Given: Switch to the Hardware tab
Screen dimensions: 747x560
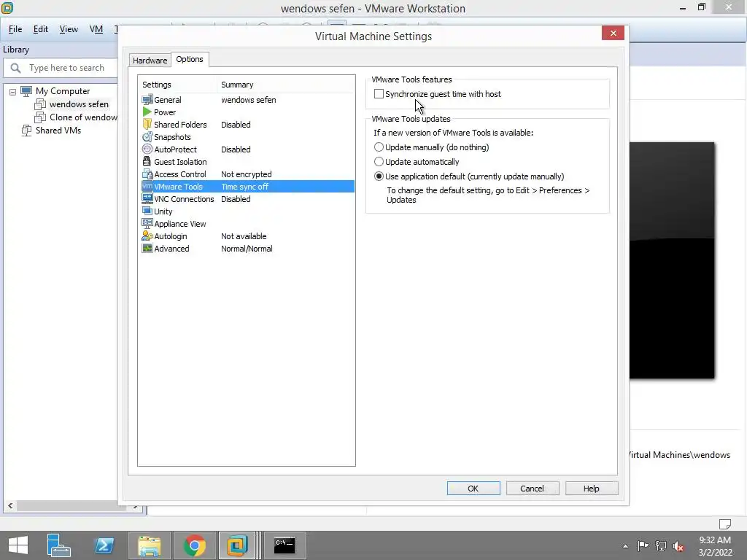Looking at the screenshot, I should [150, 61].
